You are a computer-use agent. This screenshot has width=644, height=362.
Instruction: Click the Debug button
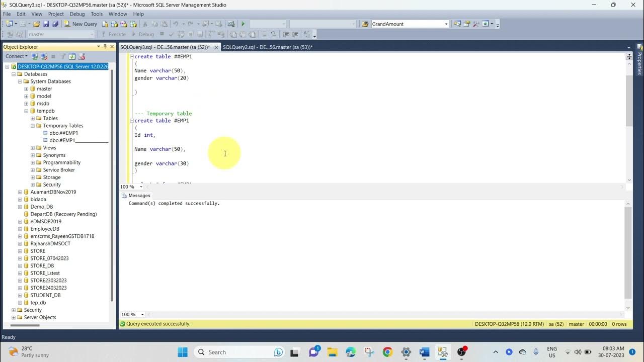tap(143, 34)
